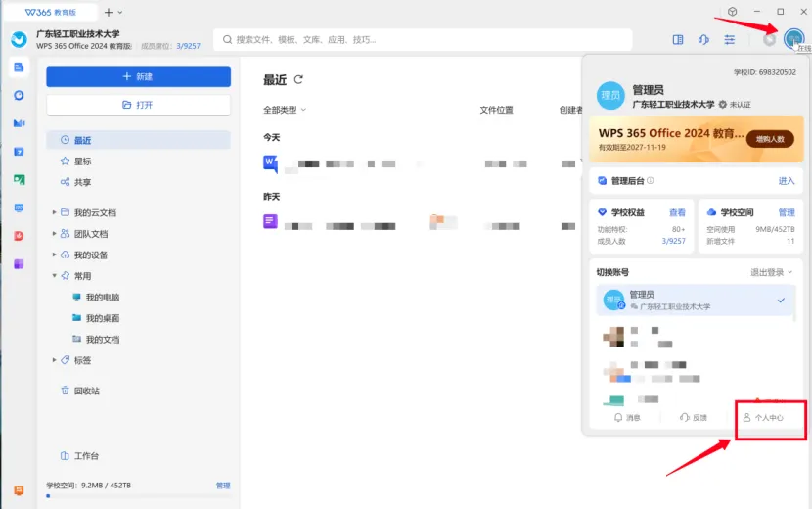Open the green image app icon in rail

19,180
